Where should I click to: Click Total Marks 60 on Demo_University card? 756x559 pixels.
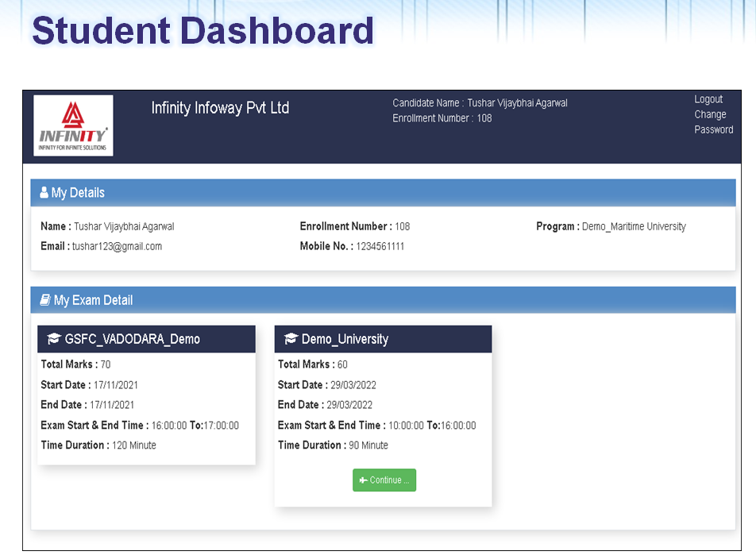coord(312,364)
